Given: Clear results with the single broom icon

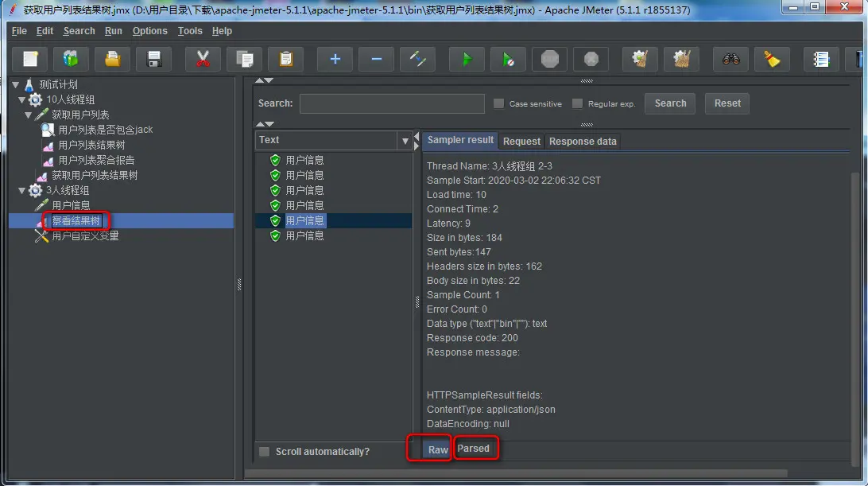Looking at the screenshot, I should [x=640, y=59].
